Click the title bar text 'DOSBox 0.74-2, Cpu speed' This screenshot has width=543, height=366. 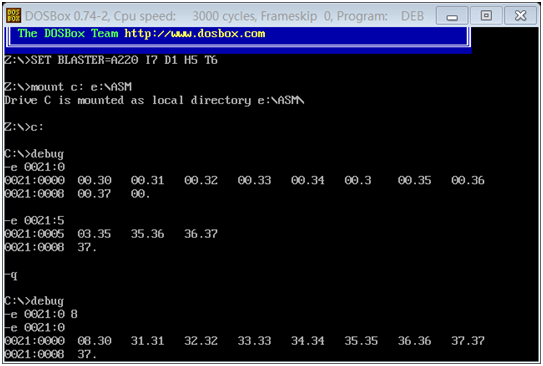(x=100, y=16)
